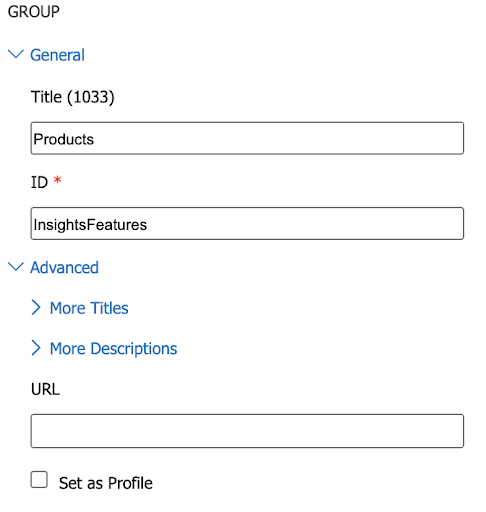Focus the Title (1033) text box
Viewport: 486px width, 512px height.
[247, 138]
